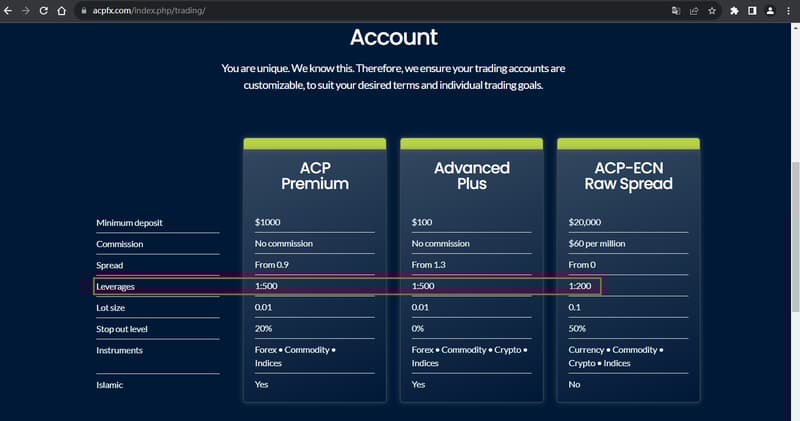Open the browser home page
Viewport: 800px width, 421px height.
tap(61, 10)
